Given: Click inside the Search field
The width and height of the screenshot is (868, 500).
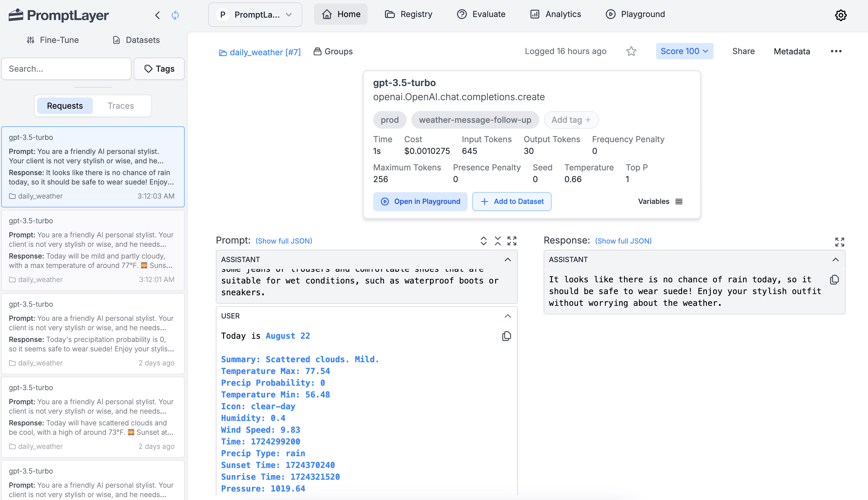Looking at the screenshot, I should [66, 69].
